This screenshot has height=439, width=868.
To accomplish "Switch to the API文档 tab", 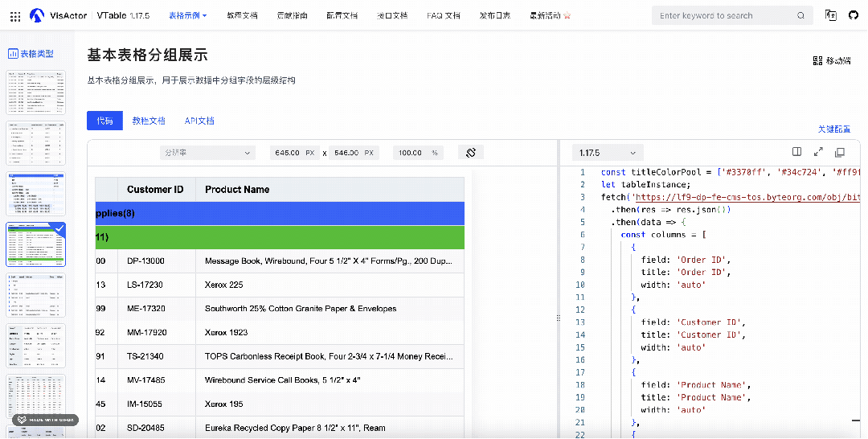I will pos(199,121).
